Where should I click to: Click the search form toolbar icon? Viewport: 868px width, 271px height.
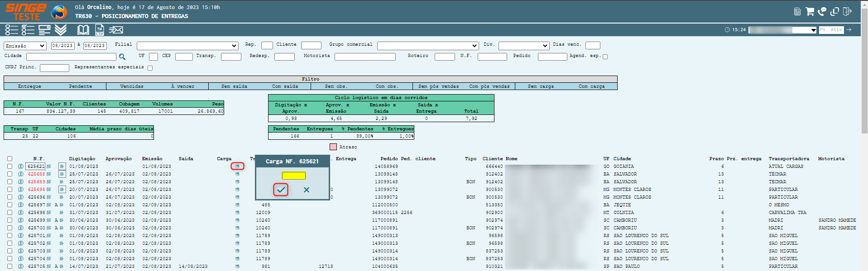(x=44, y=30)
